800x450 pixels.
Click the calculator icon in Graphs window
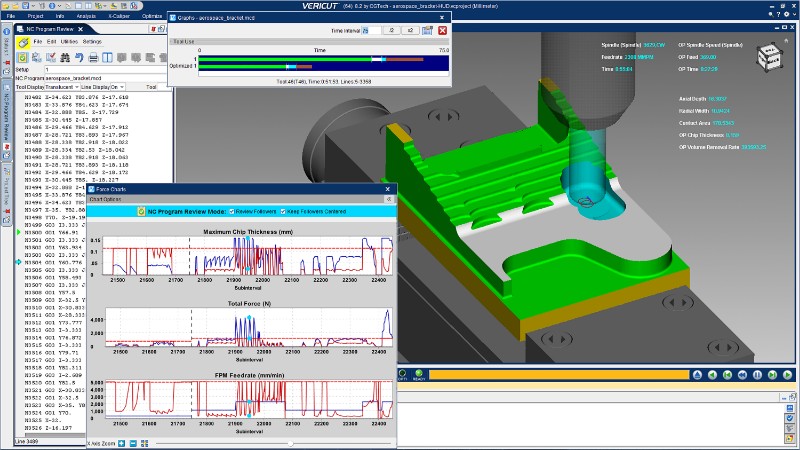pos(427,31)
